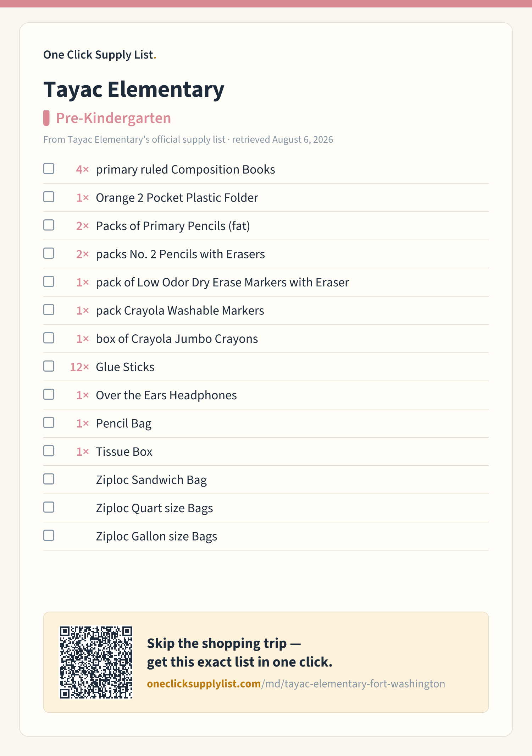Check the Pencil Bag checkbox
532x756 pixels.
click(49, 423)
